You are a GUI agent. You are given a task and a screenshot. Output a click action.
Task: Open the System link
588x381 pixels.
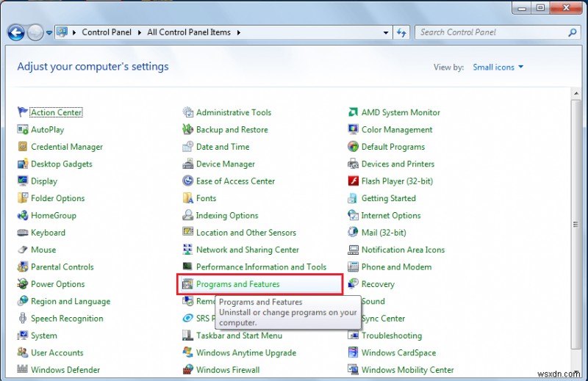[44, 335]
